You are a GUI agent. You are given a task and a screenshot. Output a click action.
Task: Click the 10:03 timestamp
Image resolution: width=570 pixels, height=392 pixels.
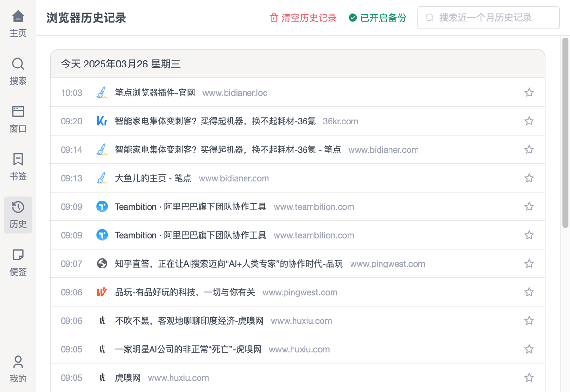pos(72,93)
